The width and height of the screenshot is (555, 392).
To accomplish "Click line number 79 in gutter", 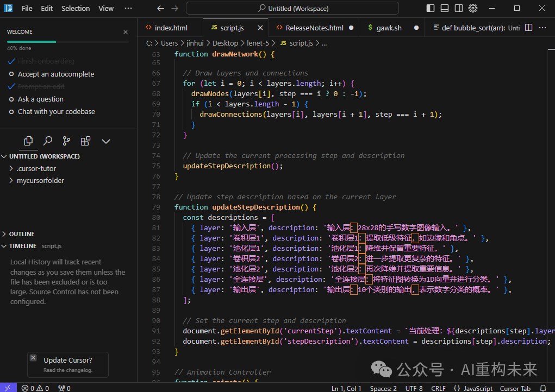I will pos(156,207).
